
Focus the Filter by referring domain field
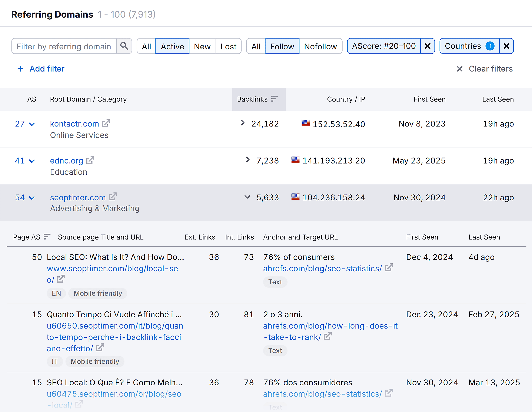click(64, 46)
